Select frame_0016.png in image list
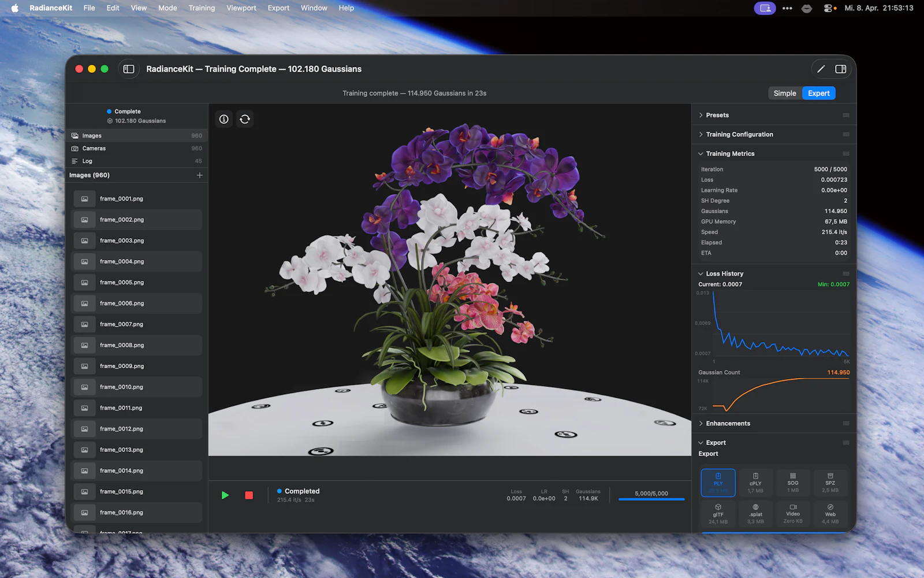 137,513
